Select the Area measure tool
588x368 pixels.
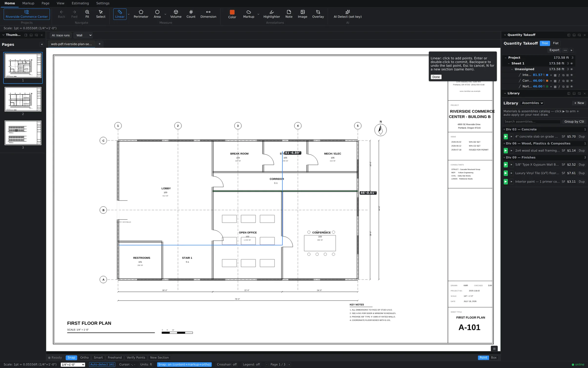click(157, 14)
